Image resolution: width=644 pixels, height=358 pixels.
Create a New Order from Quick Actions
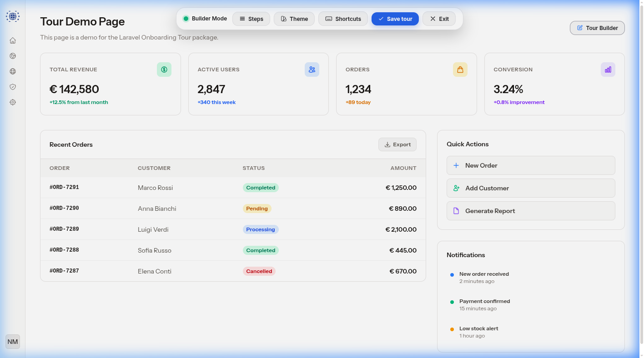pos(531,165)
